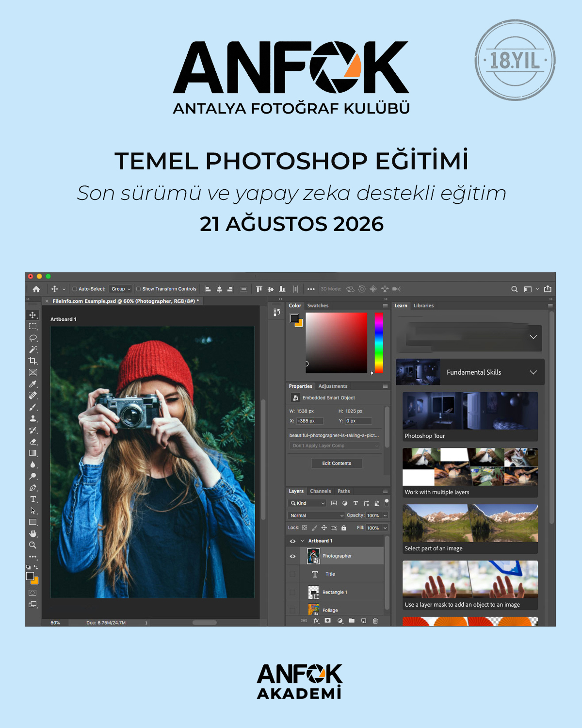Select the Rectangular Marquee tool
This screenshot has height=728, width=582.
(x=32, y=327)
